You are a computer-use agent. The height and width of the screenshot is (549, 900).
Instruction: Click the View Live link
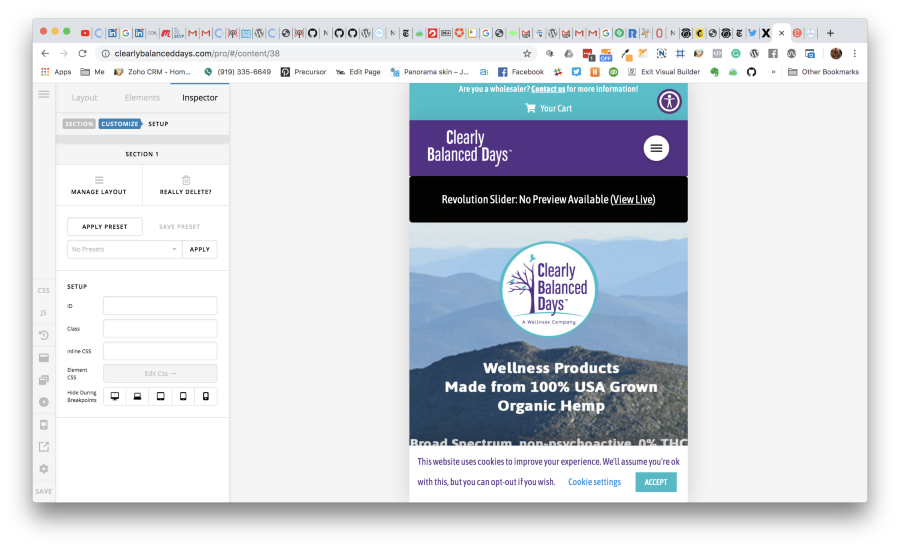point(633,199)
